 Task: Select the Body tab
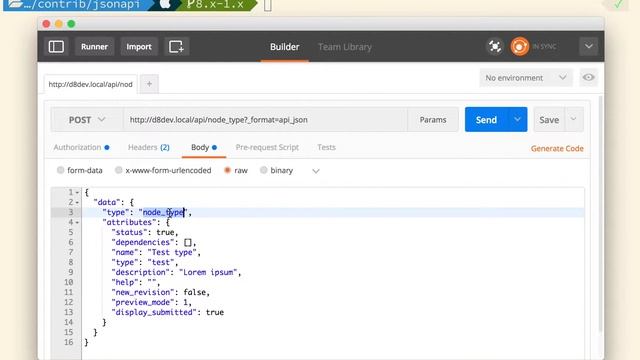point(204,147)
